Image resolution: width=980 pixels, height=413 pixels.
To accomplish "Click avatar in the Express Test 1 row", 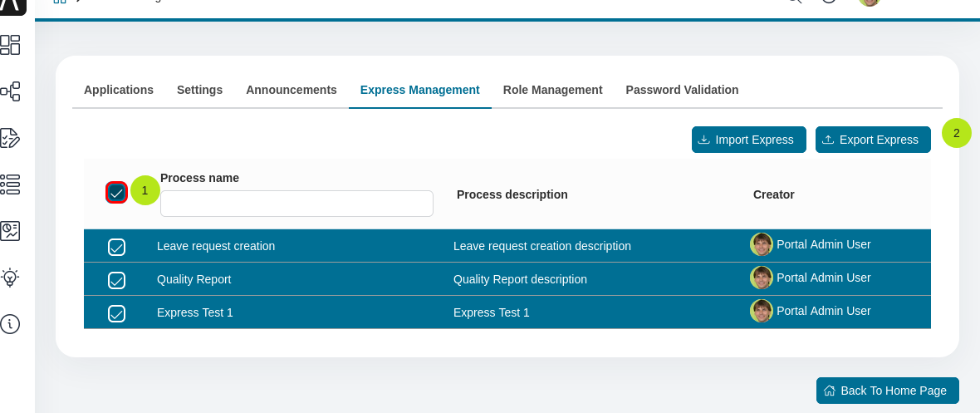I will click(762, 311).
